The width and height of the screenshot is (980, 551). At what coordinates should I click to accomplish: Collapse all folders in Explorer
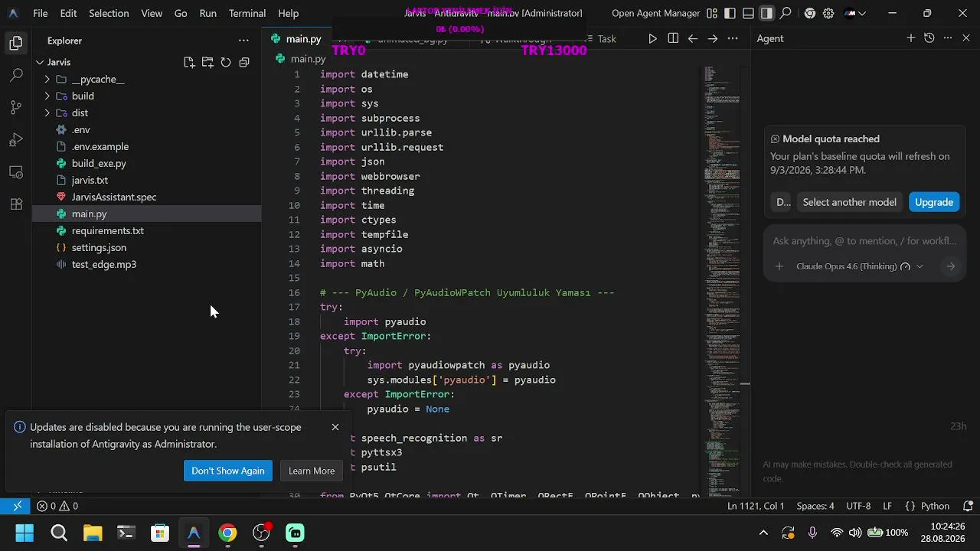(244, 62)
